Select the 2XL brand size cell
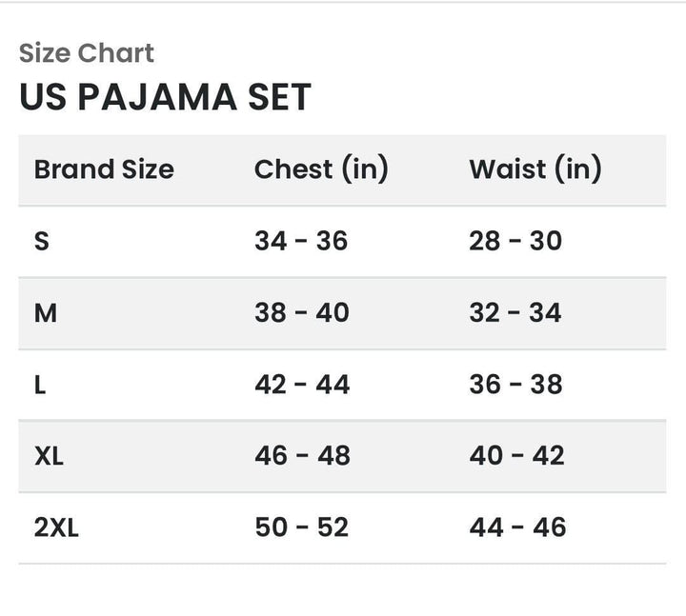 pos(56,527)
